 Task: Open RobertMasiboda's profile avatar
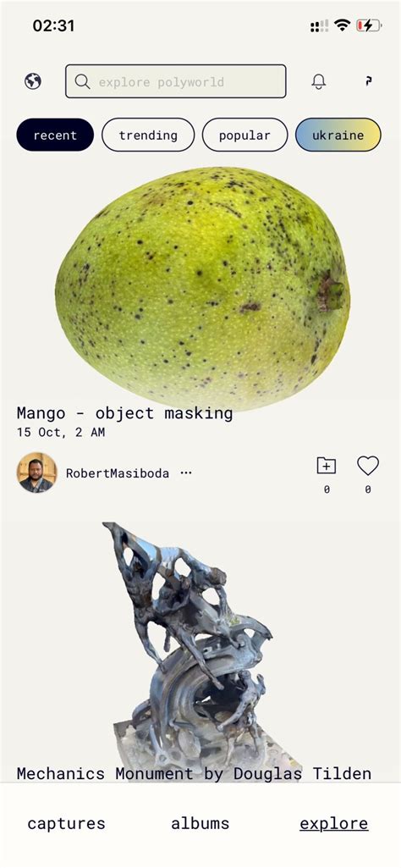[x=36, y=473]
